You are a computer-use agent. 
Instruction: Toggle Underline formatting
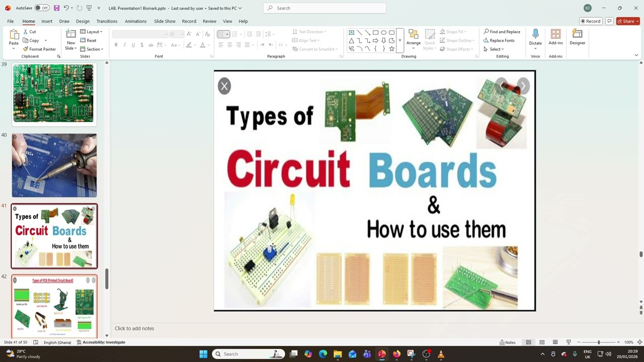coord(133,45)
